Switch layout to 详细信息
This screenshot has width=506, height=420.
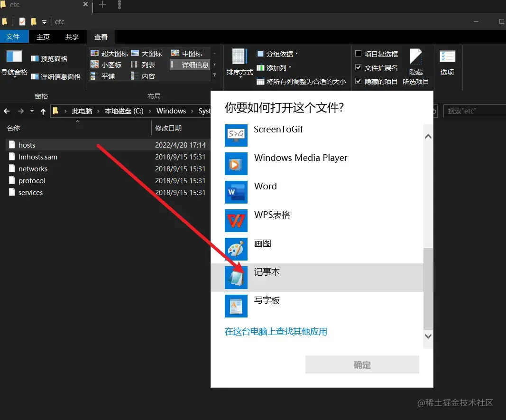190,65
